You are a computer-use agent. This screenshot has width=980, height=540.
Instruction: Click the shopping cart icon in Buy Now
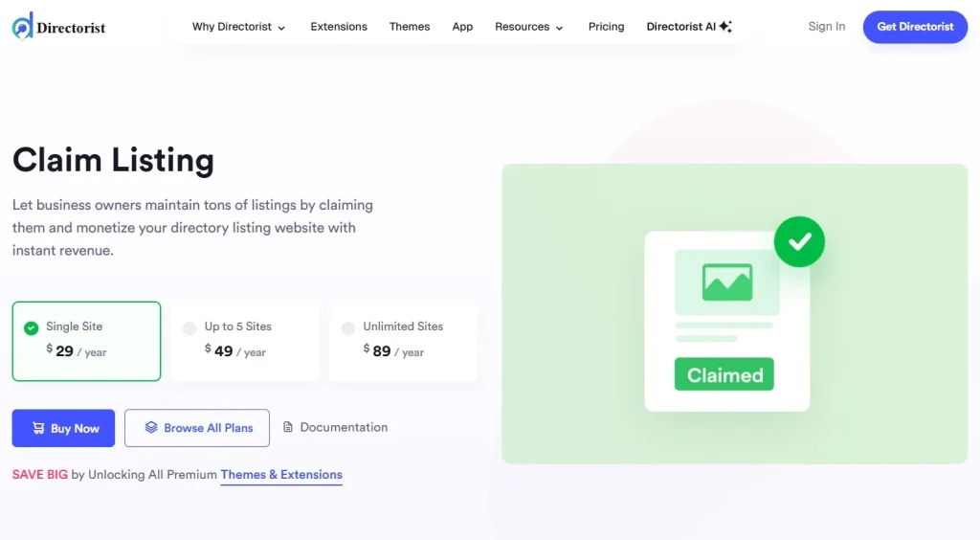click(x=38, y=428)
